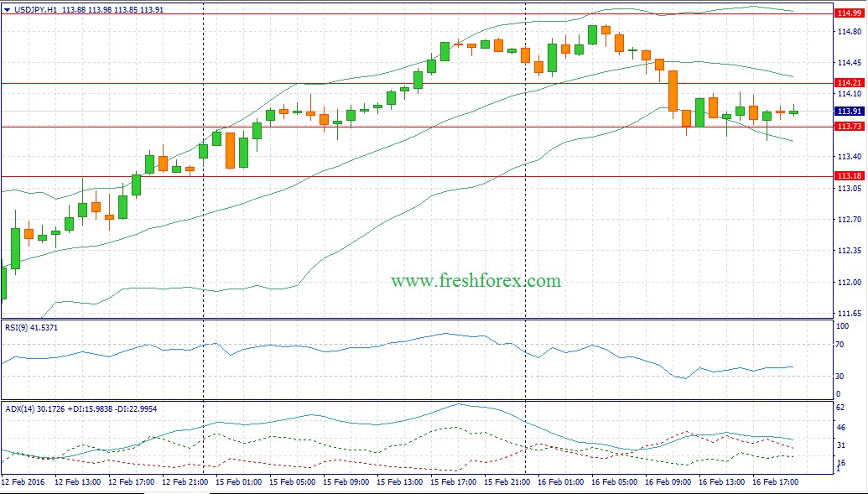Click the 12 Feb 2016 date label

point(23,482)
